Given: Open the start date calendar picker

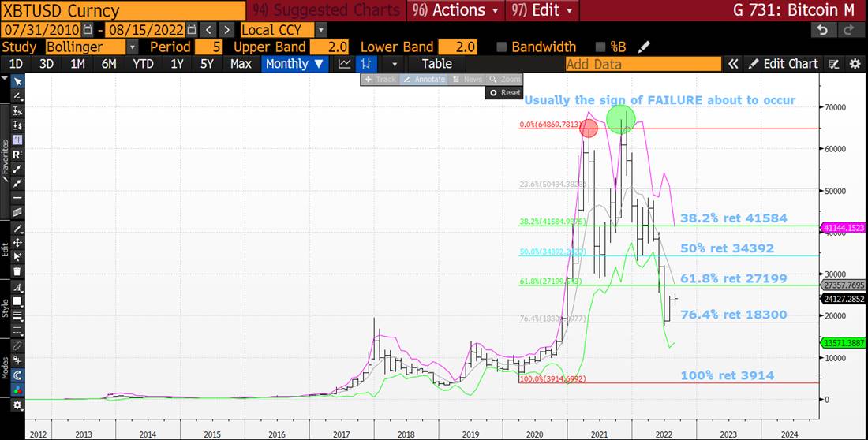Looking at the screenshot, I should tap(88, 30).
